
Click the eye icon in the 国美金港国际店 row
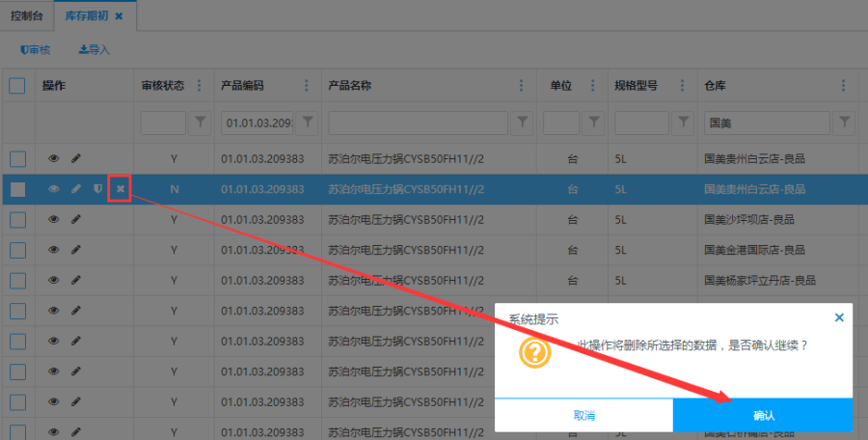[x=54, y=249]
